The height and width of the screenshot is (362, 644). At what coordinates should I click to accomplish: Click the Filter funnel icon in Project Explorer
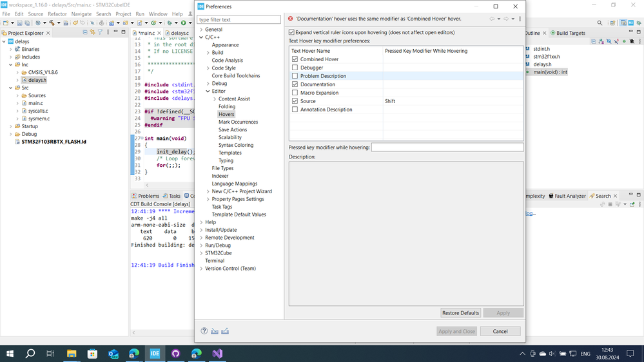(101, 32)
